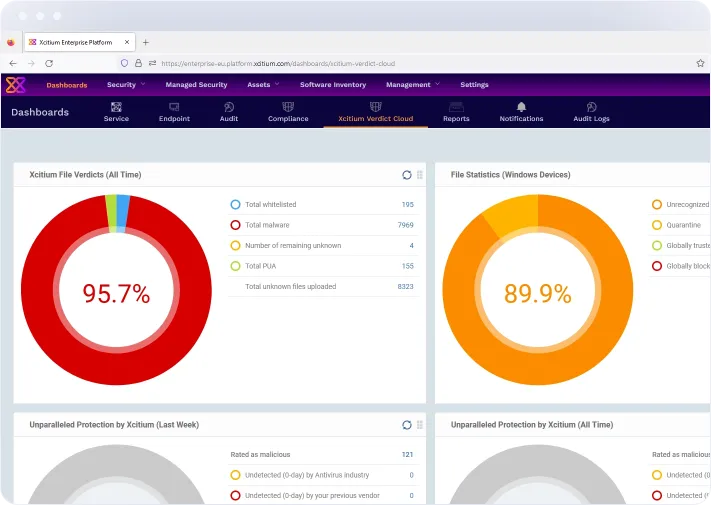Viewport: 711px width, 505px height.
Task: Click the padlock site info icon
Action: click(138, 63)
